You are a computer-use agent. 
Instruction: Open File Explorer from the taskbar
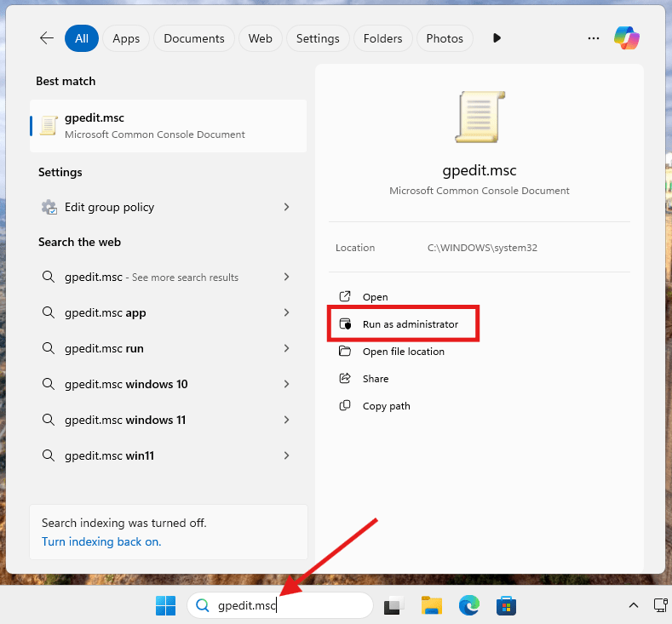coord(432,605)
